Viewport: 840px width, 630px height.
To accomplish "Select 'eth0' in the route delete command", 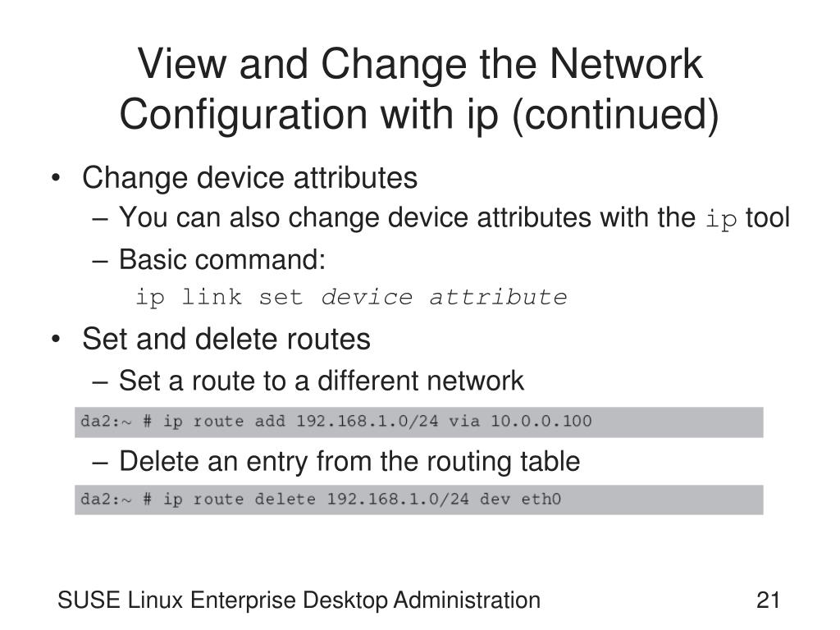I will pos(541,500).
